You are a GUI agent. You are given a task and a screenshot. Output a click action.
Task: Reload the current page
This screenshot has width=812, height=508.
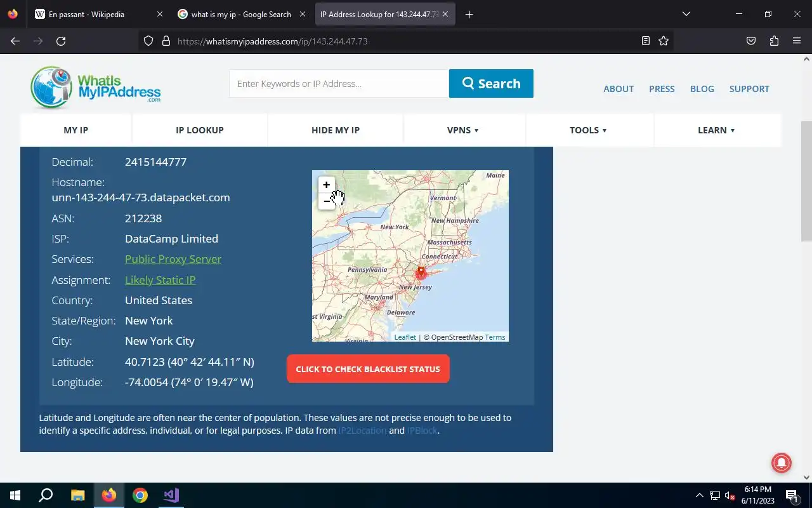tap(61, 41)
